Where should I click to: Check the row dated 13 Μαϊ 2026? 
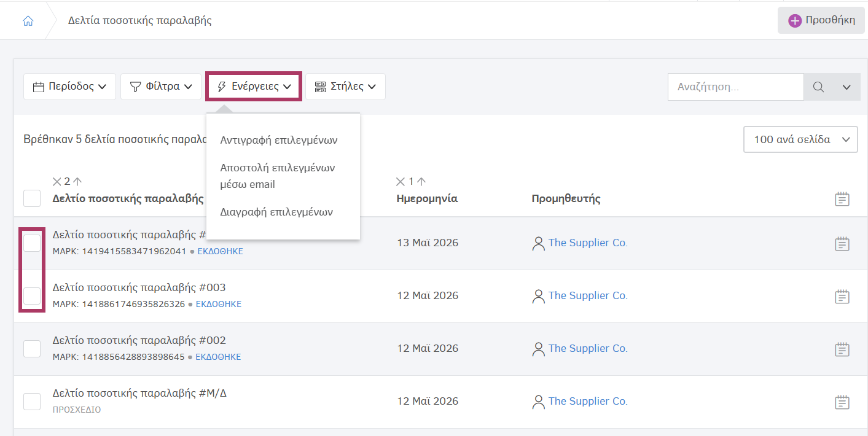[32, 243]
